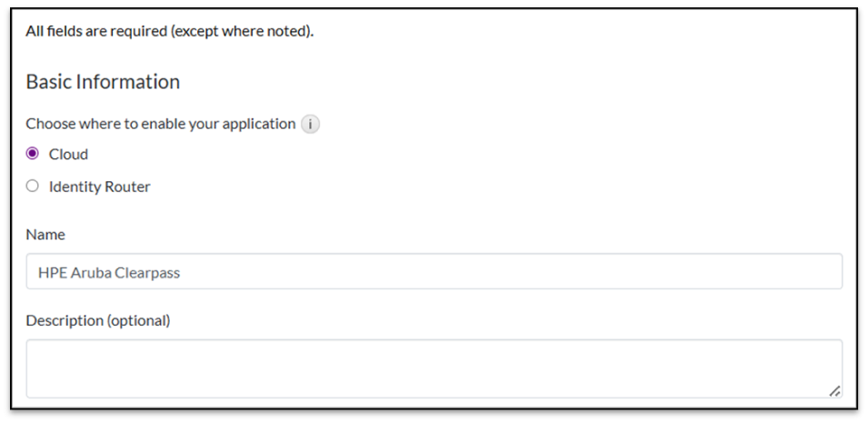Click the Basic Information heading
868x423 pixels.
click(x=103, y=82)
